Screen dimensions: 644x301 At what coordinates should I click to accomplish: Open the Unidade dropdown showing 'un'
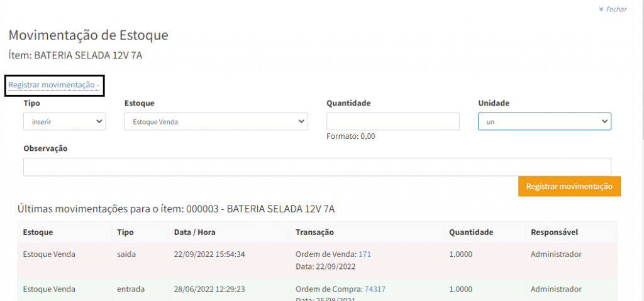click(x=544, y=121)
